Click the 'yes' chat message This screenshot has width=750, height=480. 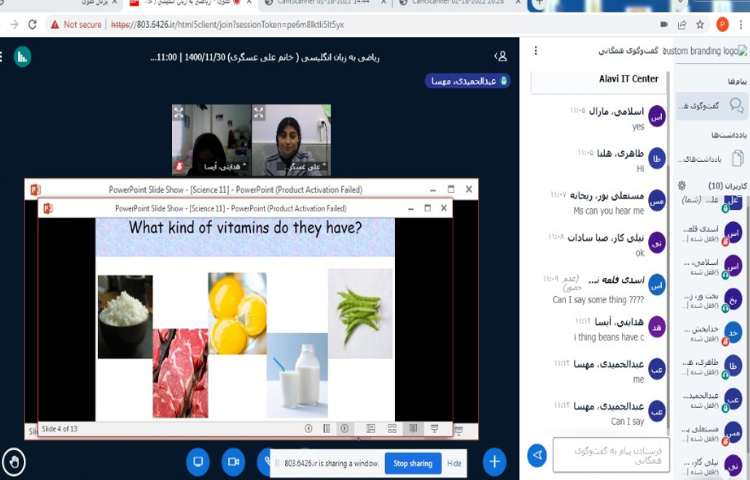tap(638, 127)
